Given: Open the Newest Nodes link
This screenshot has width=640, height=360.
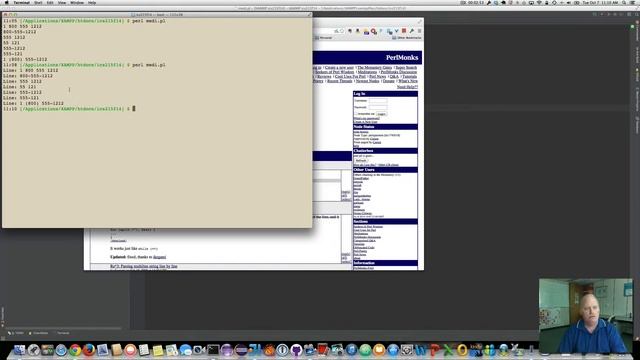Looking at the screenshot, I should click(367, 81).
